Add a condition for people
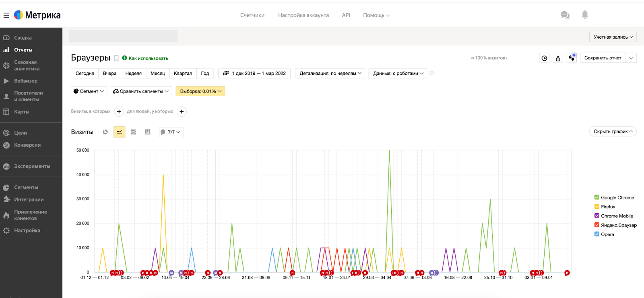Viewport: 644px width, 298px height. [x=182, y=112]
